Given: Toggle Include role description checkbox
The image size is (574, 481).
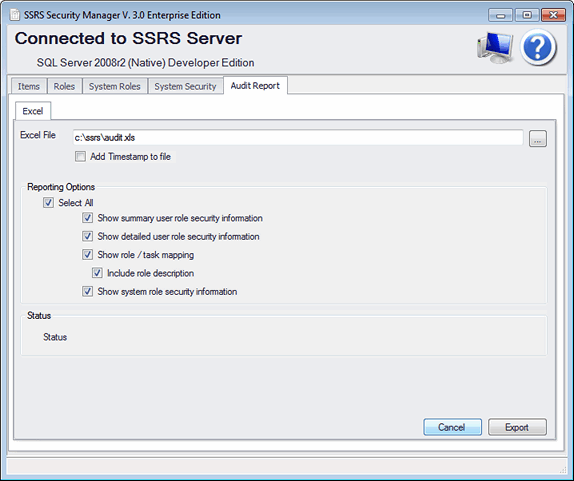Looking at the screenshot, I should pos(97,273).
